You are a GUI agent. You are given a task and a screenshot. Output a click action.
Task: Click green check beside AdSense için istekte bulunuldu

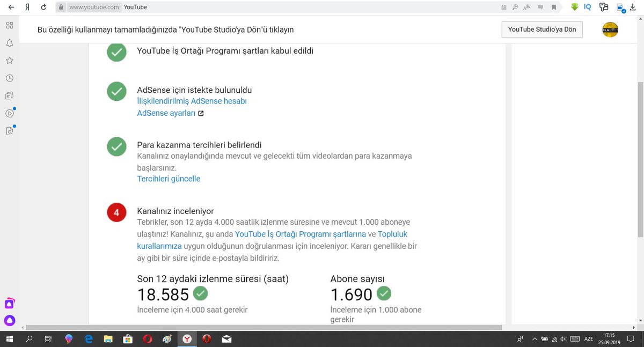point(116,91)
